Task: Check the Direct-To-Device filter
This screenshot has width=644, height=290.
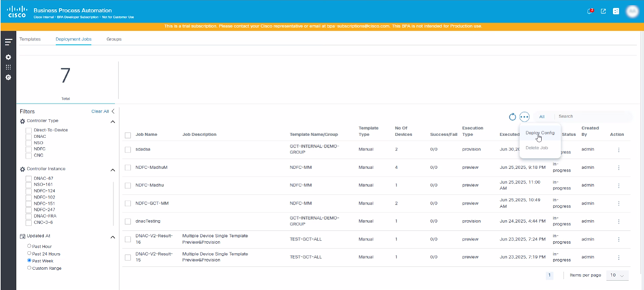Action: click(x=29, y=130)
